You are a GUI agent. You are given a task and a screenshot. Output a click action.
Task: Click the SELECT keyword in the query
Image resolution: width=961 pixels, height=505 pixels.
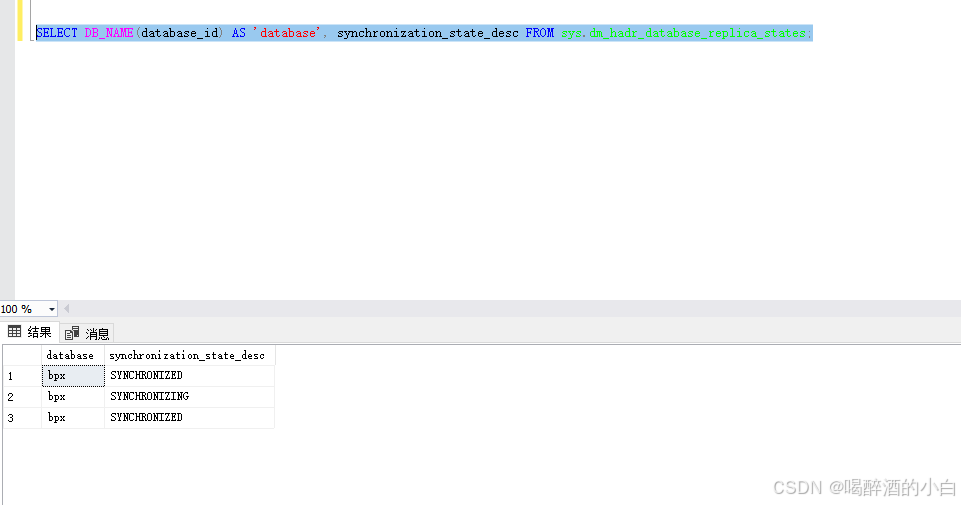pyautogui.click(x=56, y=33)
